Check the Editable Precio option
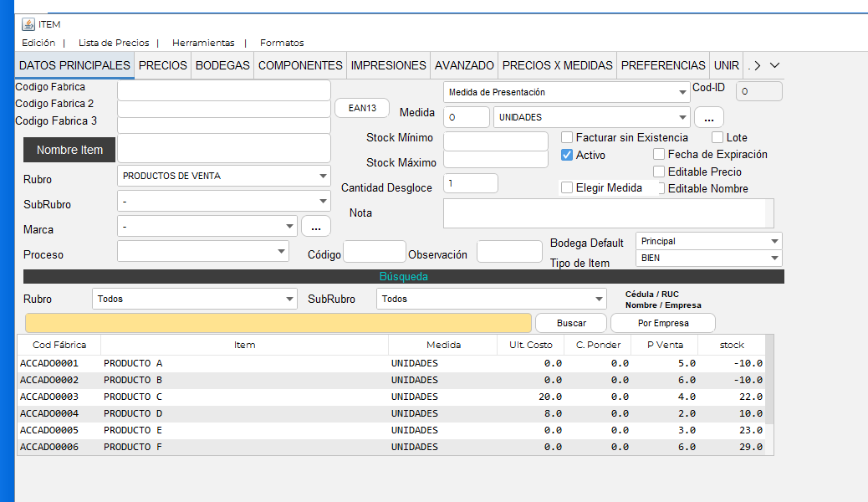The height and width of the screenshot is (502, 868). 659,172
